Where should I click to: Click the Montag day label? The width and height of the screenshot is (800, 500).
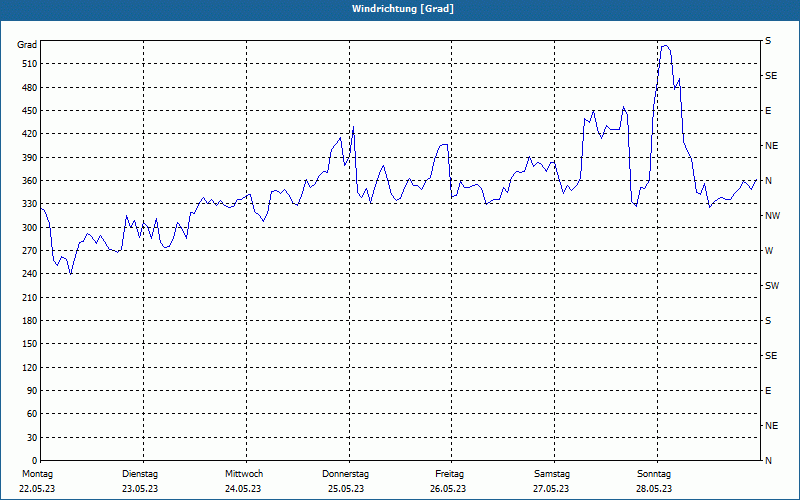tap(37, 474)
